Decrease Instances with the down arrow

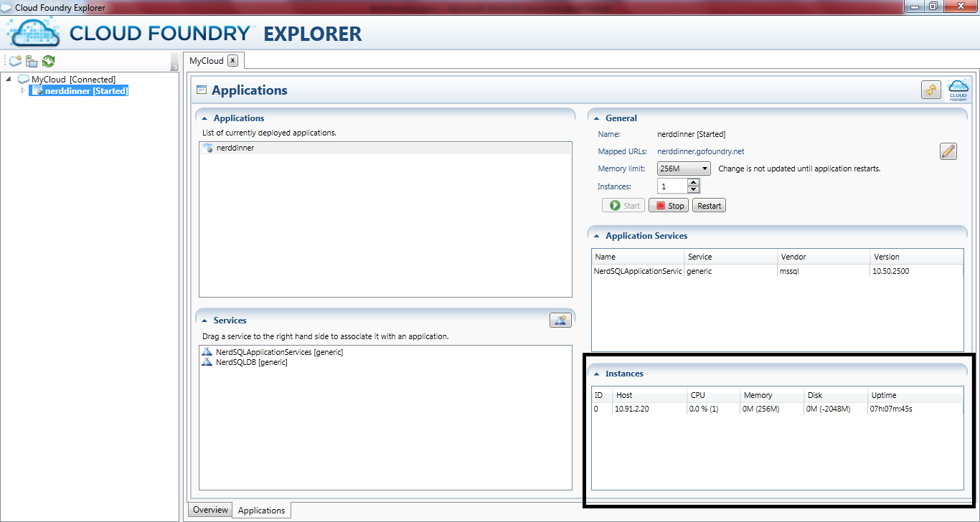(693, 190)
